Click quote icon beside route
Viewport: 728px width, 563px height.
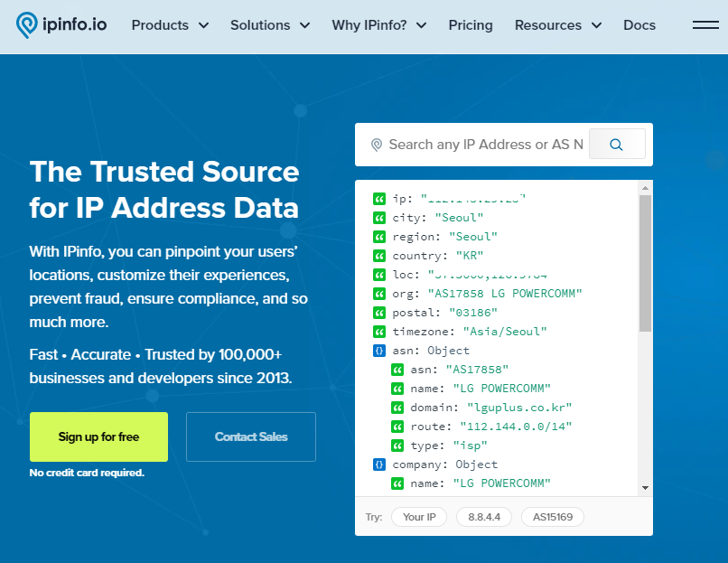click(x=397, y=427)
